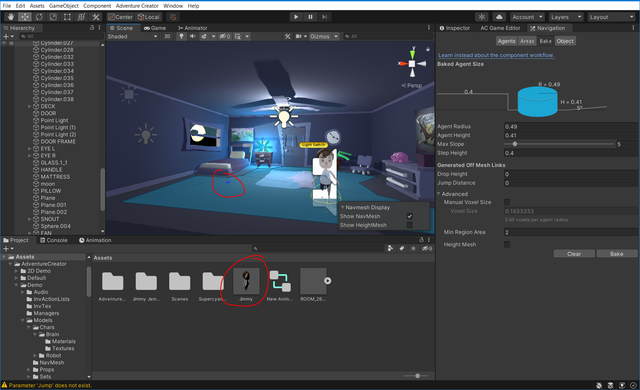
Task: Click scene view tools wrench icon
Action: tap(288, 36)
